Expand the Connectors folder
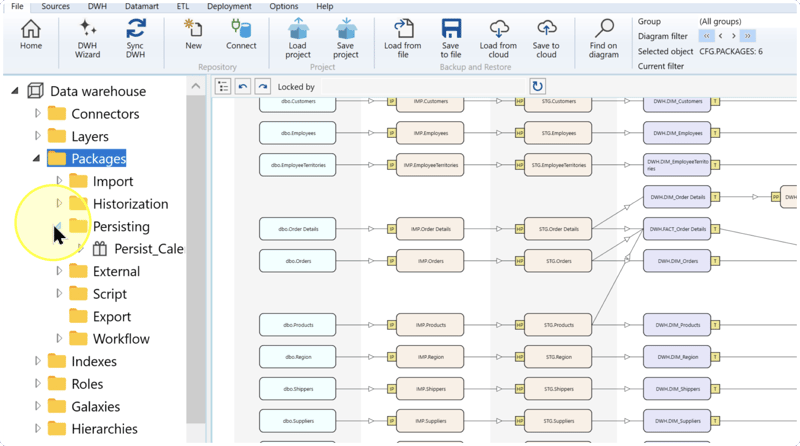This screenshot has height=446, width=800. 37,113
